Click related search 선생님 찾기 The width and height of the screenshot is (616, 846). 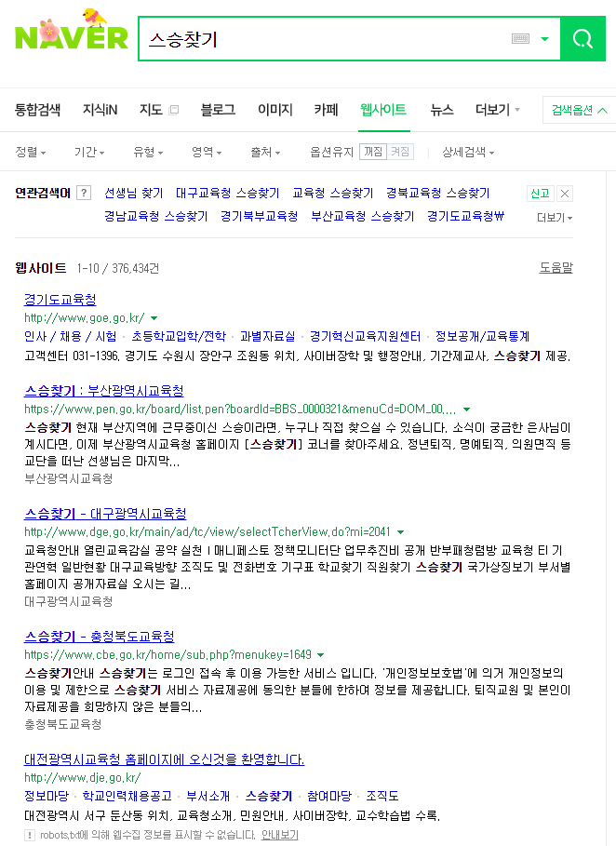(133, 194)
